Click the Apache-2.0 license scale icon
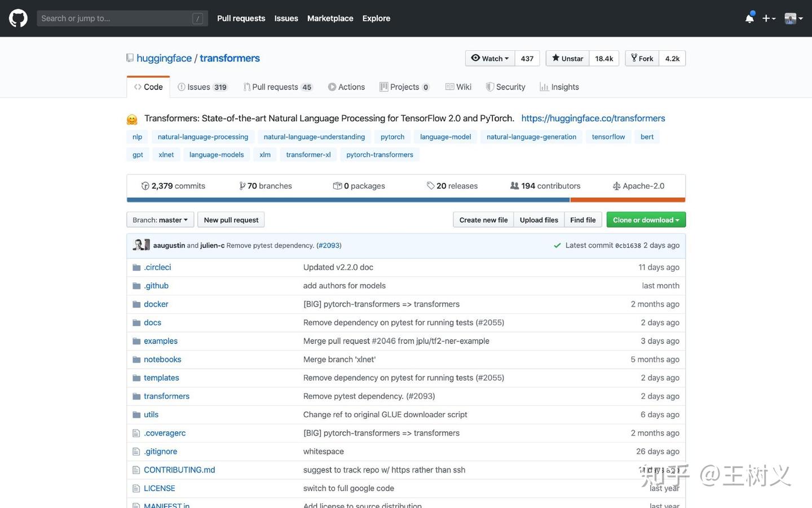 616,186
